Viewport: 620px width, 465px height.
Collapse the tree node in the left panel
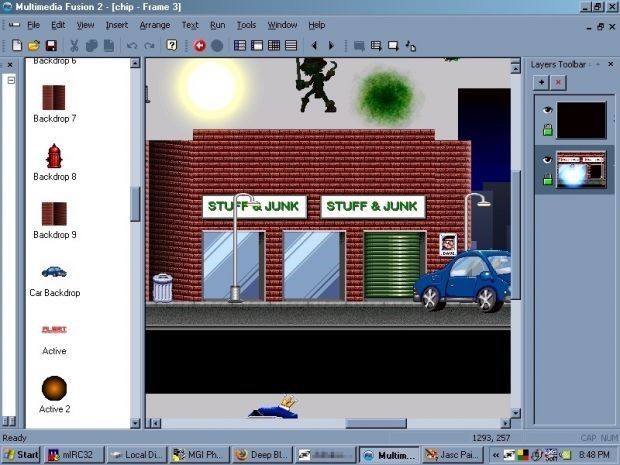[x=11, y=80]
